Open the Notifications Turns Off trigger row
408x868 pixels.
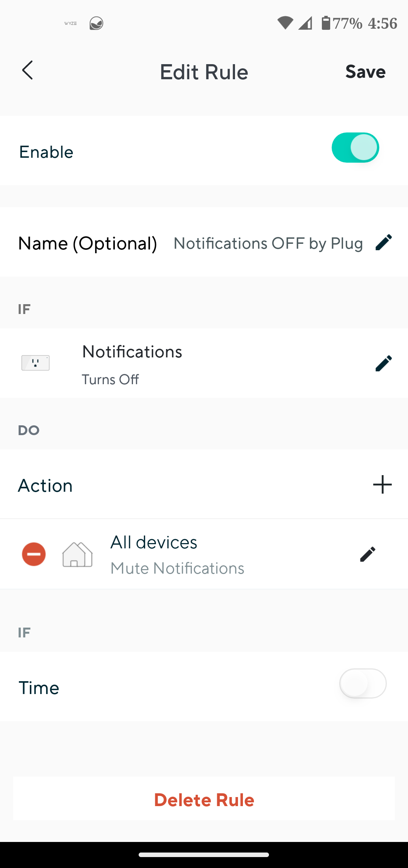coord(204,363)
